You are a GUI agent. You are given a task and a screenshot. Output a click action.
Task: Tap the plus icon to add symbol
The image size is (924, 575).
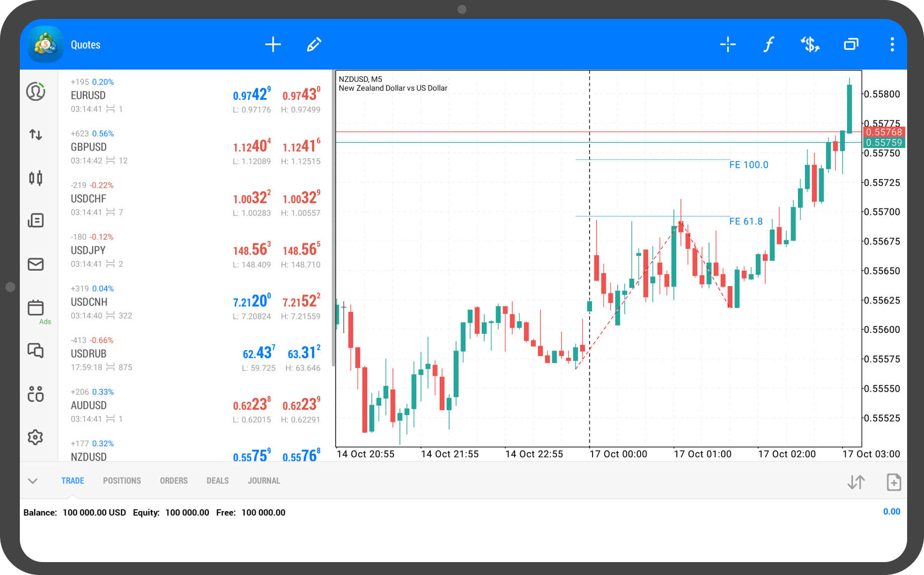coord(273,45)
